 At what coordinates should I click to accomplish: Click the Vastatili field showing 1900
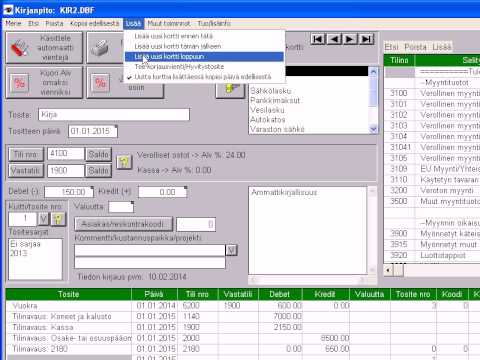pyautogui.click(x=66, y=171)
